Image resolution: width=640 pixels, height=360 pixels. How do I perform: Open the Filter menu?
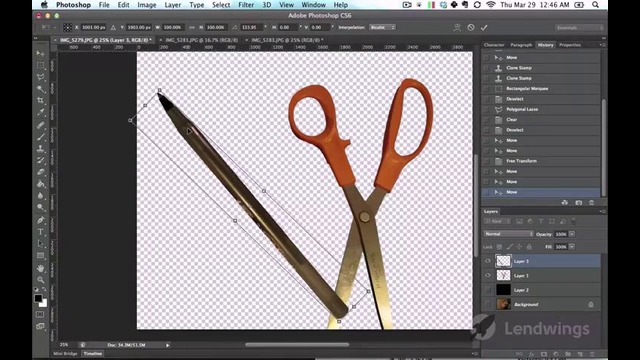point(246,5)
